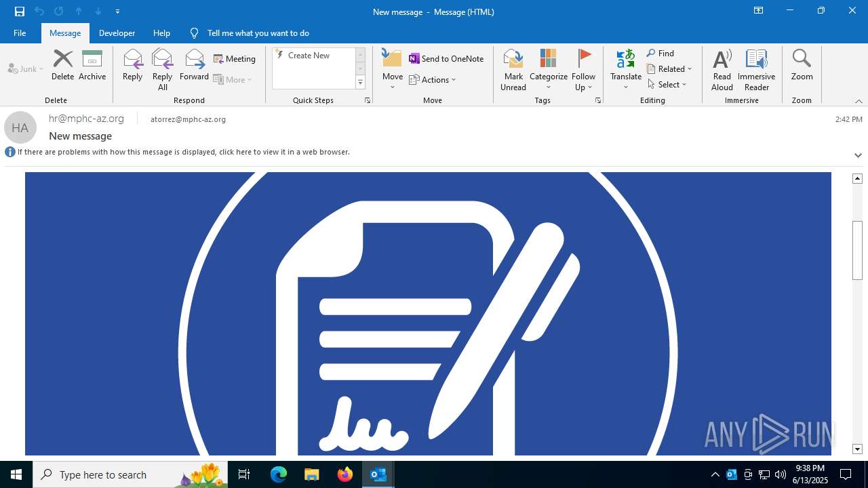Open the volume control in tray
The height and width of the screenshot is (488, 868).
coord(781,474)
